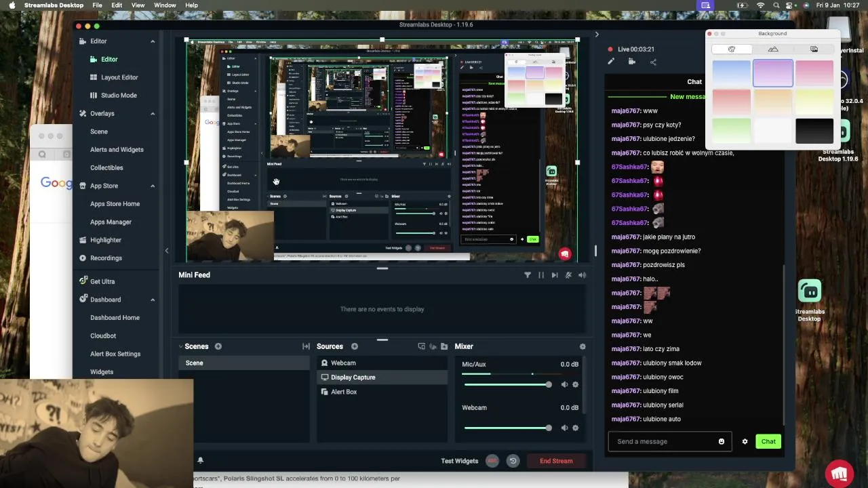Click Send a message input field
This screenshot has height=488, width=868.
pos(669,441)
